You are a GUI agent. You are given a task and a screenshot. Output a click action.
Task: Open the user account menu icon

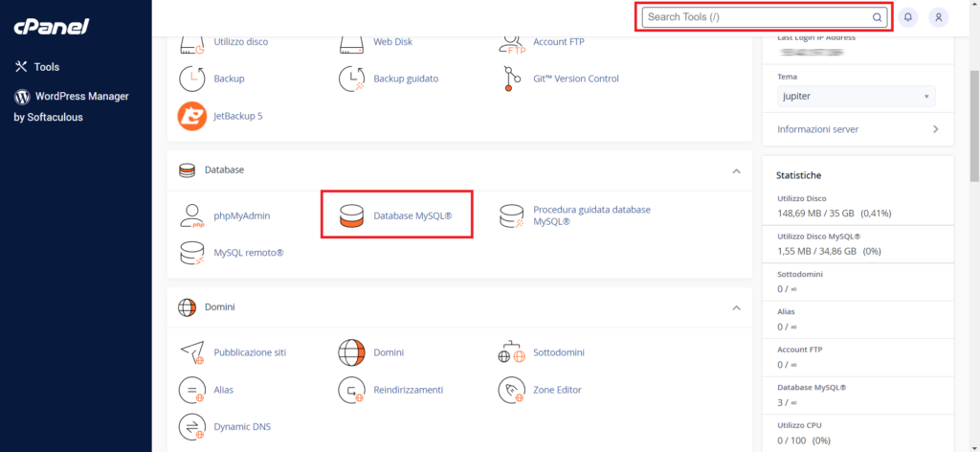[x=938, y=17]
